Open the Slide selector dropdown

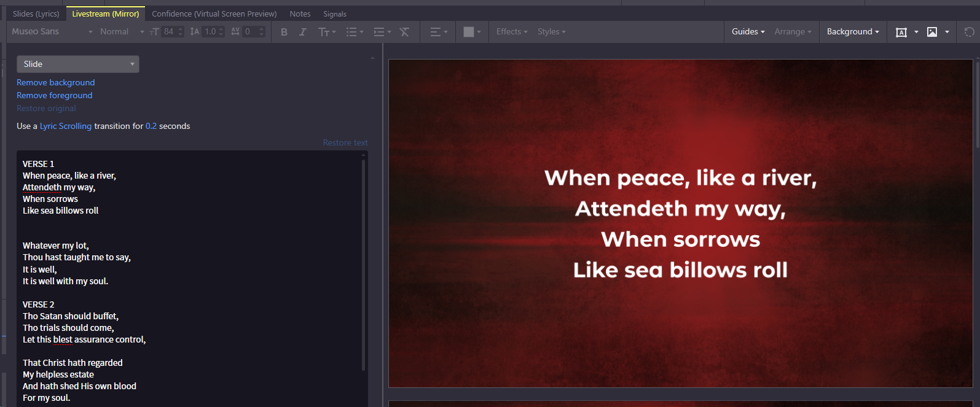pos(78,64)
